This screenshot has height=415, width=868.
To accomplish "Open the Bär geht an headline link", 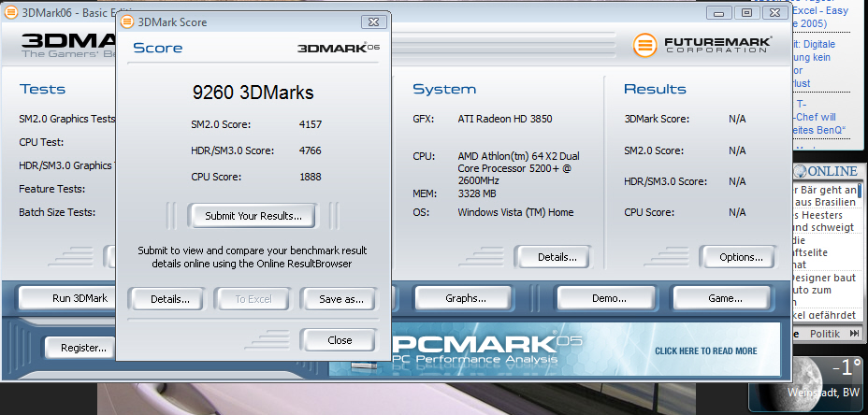I will 824,196.
